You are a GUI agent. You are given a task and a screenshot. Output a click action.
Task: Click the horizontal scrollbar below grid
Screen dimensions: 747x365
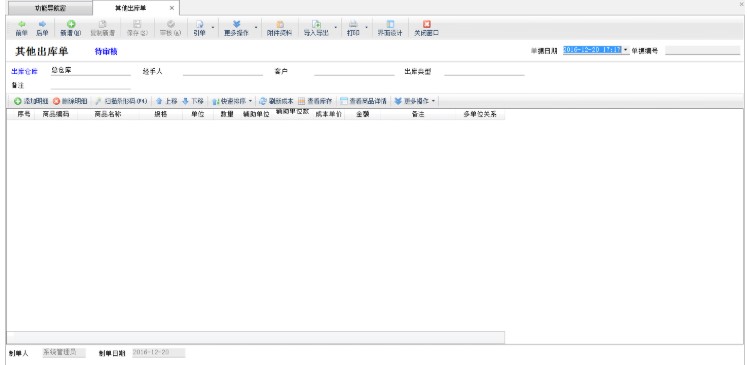[255, 337]
